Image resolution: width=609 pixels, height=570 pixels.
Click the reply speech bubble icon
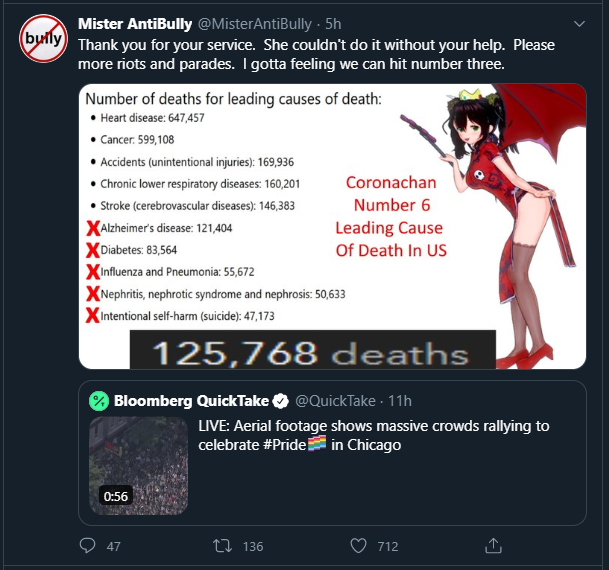point(87,546)
